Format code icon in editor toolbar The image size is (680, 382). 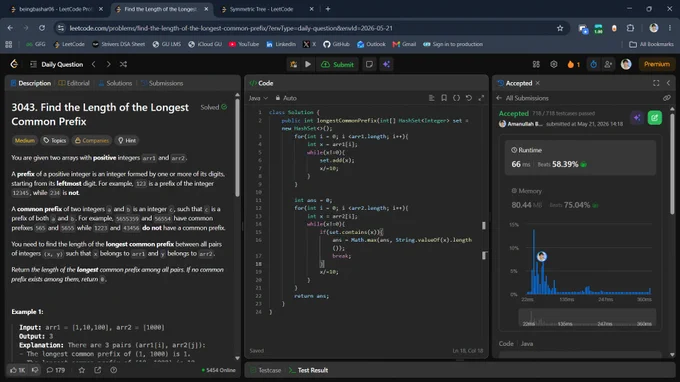click(x=432, y=98)
